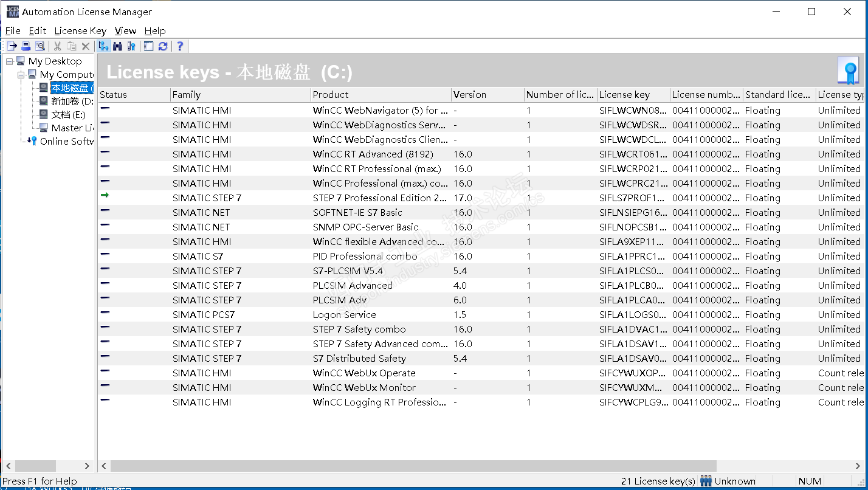Image resolution: width=868 pixels, height=490 pixels.
Task: Click the license certificate icon in the header
Action: (x=849, y=72)
